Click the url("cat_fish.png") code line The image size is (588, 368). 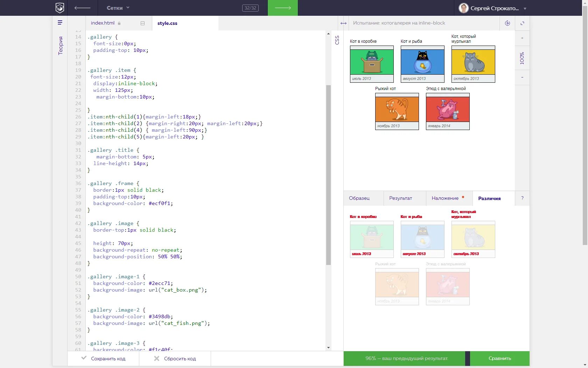[x=152, y=323]
